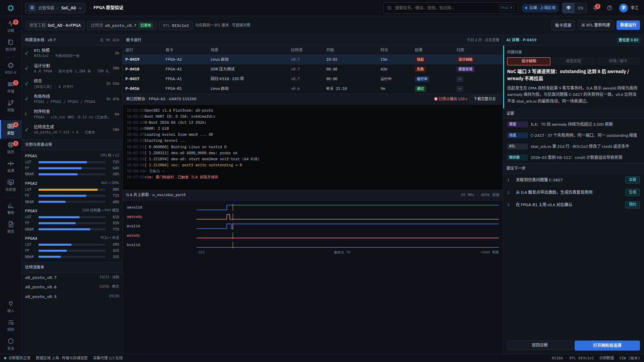Open the 报告 report sidebar icon

[11, 227]
